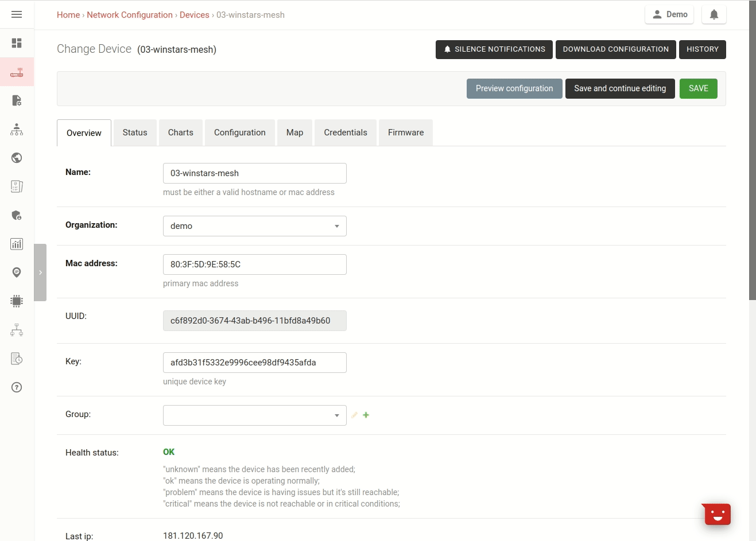Click the map pin location icon

(x=16, y=272)
